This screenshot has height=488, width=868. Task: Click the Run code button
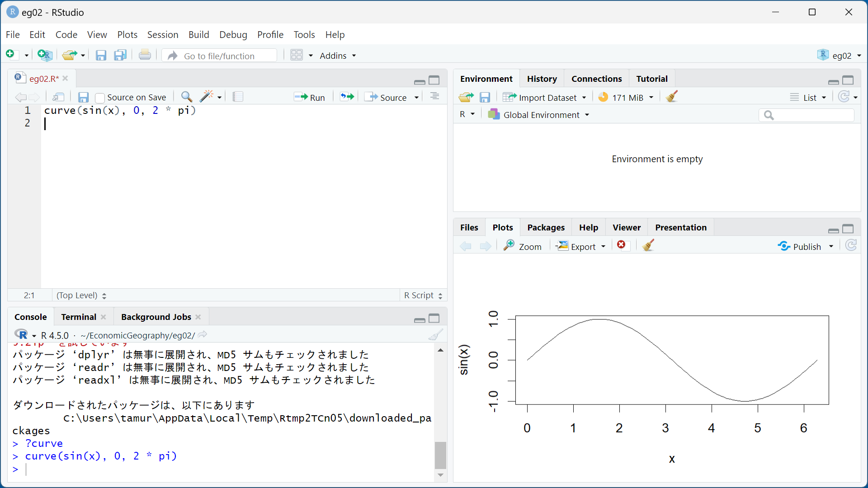click(x=310, y=97)
